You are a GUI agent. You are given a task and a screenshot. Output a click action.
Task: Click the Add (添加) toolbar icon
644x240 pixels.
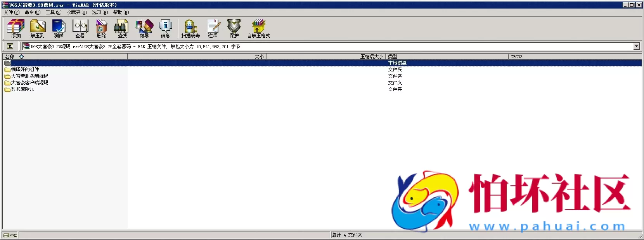coord(16,29)
